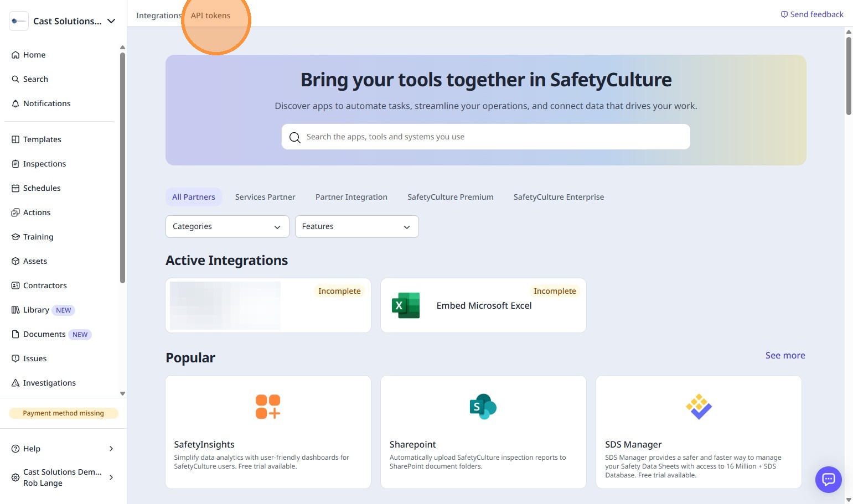Image resolution: width=853 pixels, height=504 pixels.
Task: Expand the Cast Solutions organization switcher chevron
Action: click(x=111, y=21)
